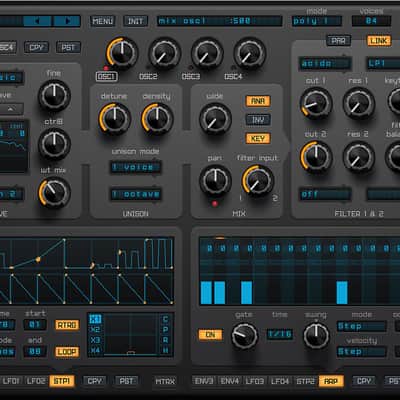The width and height of the screenshot is (400, 400).
Task: Toggle the INV button
Action: 258,120
